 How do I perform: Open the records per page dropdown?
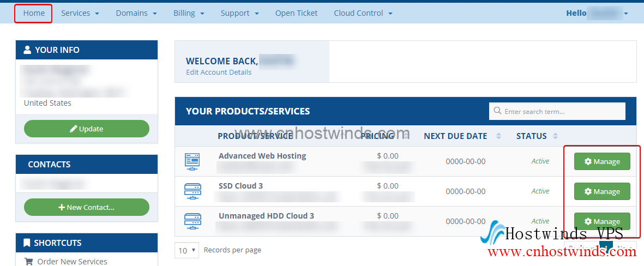pyautogui.click(x=186, y=250)
